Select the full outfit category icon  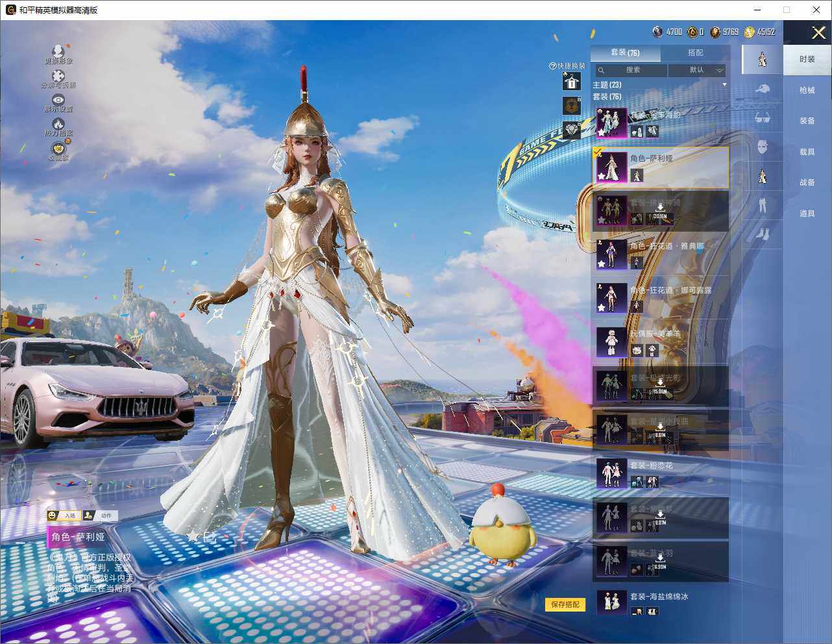(763, 59)
